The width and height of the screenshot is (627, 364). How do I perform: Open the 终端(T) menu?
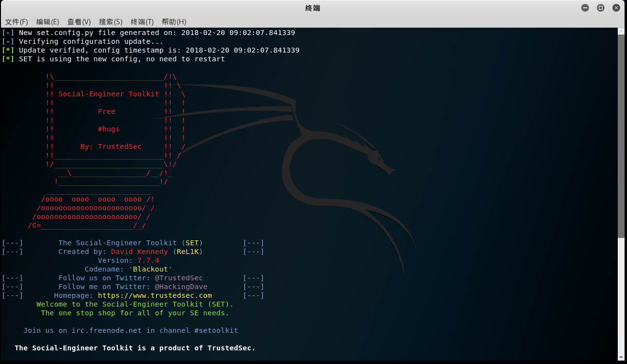coord(142,22)
